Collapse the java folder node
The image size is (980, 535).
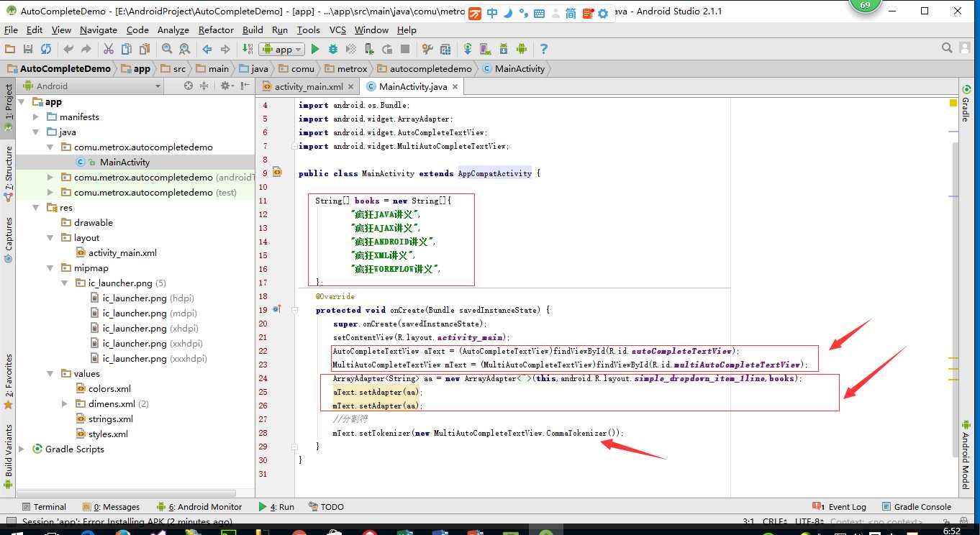36,132
